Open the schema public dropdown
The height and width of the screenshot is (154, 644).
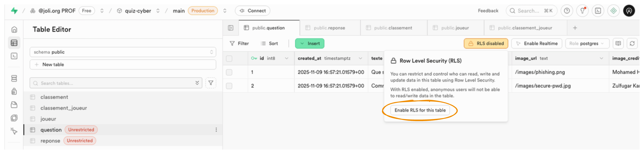click(123, 52)
